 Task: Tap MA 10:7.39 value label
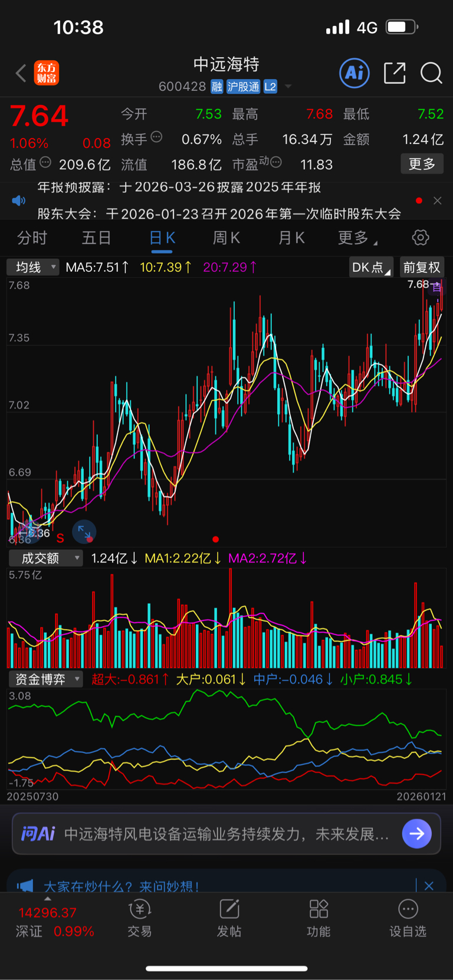(x=166, y=267)
